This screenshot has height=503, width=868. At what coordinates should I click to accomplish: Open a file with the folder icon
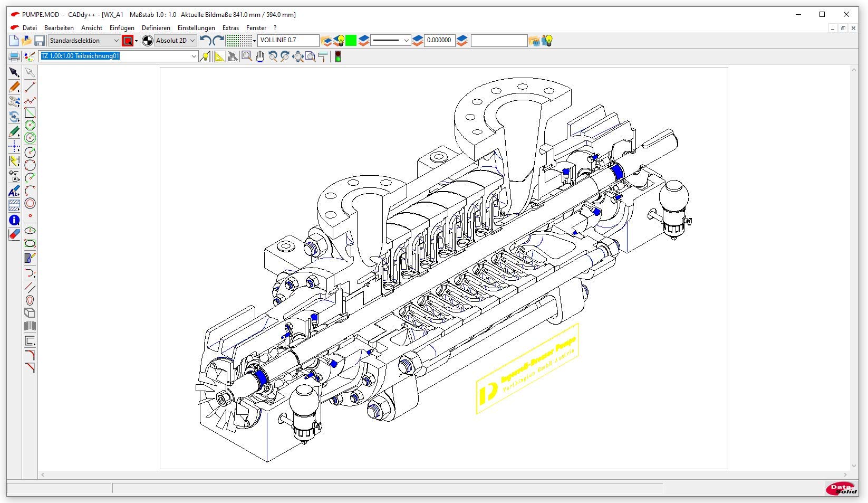pos(26,41)
